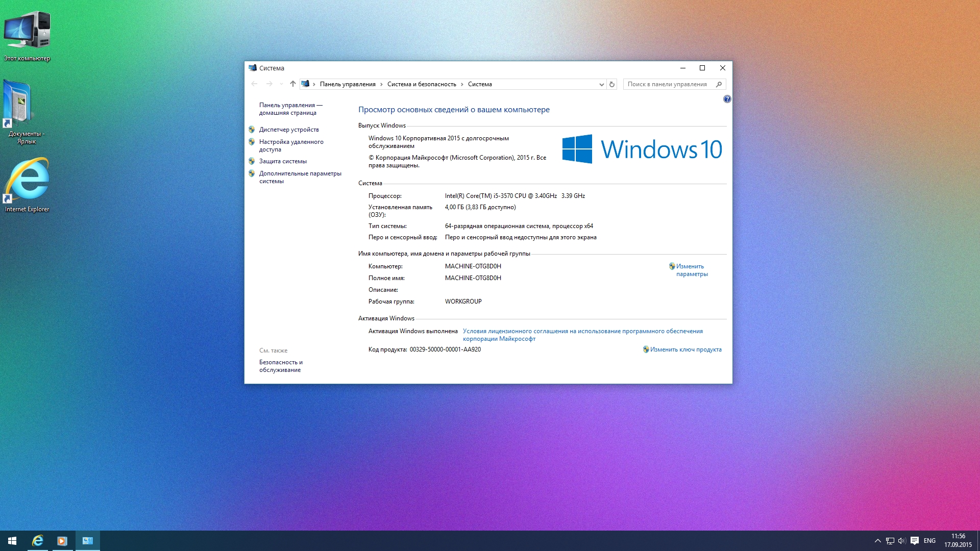980x551 pixels.
Task: Open the Internet Explorer desktop shortcut
Action: pos(27,185)
